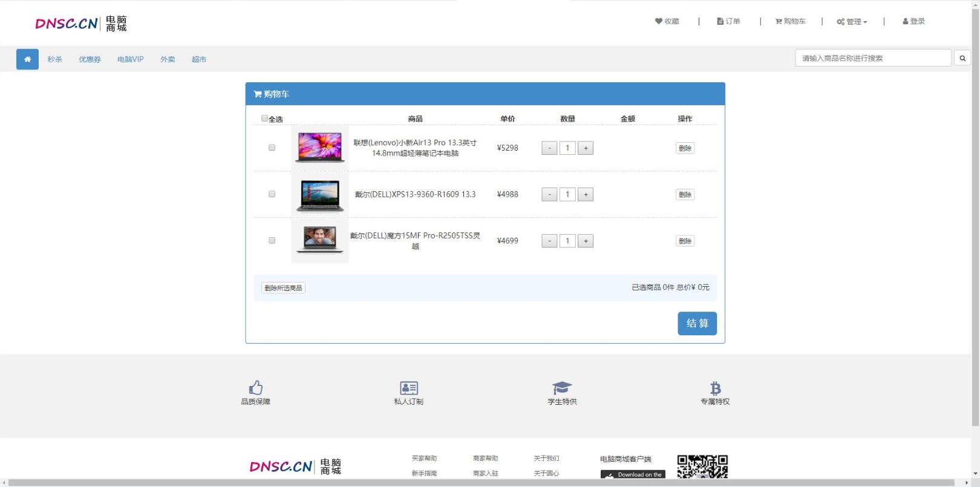
Task: Open the DELL 魔方15MF laptop thumbnail
Action: 320,241
